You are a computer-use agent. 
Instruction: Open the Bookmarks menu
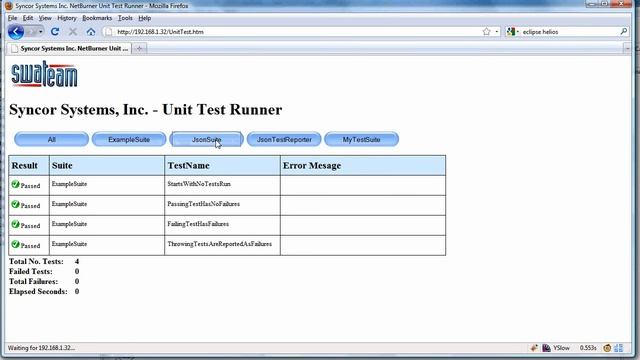(x=97, y=18)
